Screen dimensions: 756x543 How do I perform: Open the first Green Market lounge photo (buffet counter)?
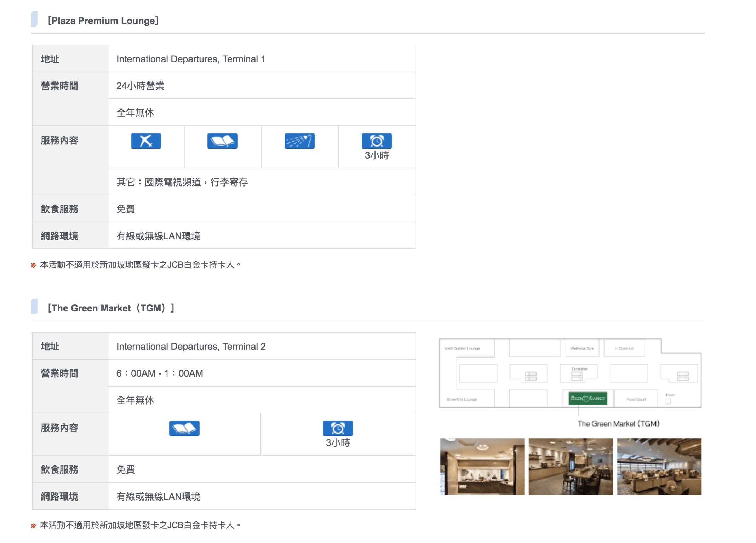coord(482,466)
